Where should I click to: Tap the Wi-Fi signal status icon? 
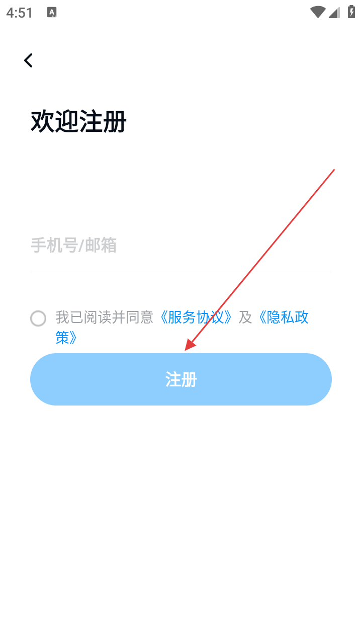click(x=318, y=13)
